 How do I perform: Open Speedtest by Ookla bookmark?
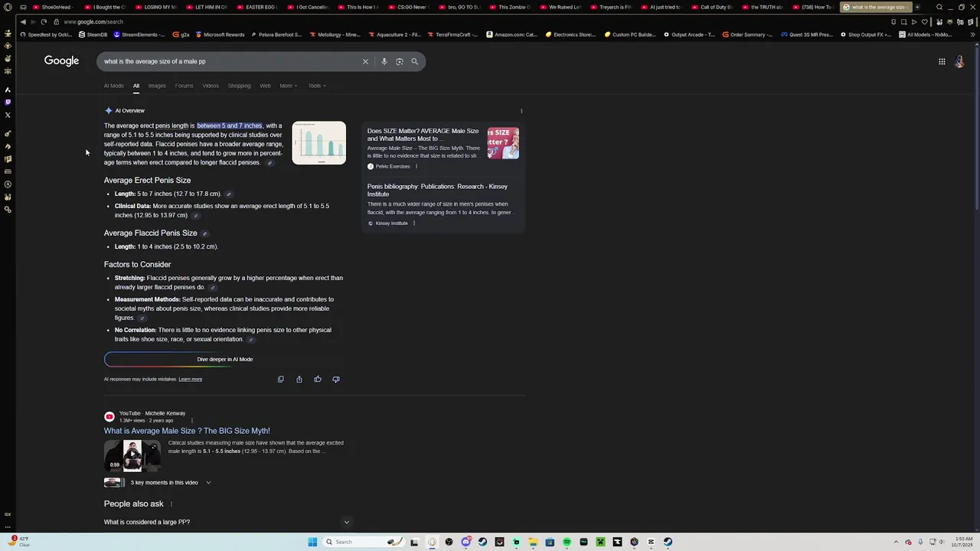[x=47, y=34]
